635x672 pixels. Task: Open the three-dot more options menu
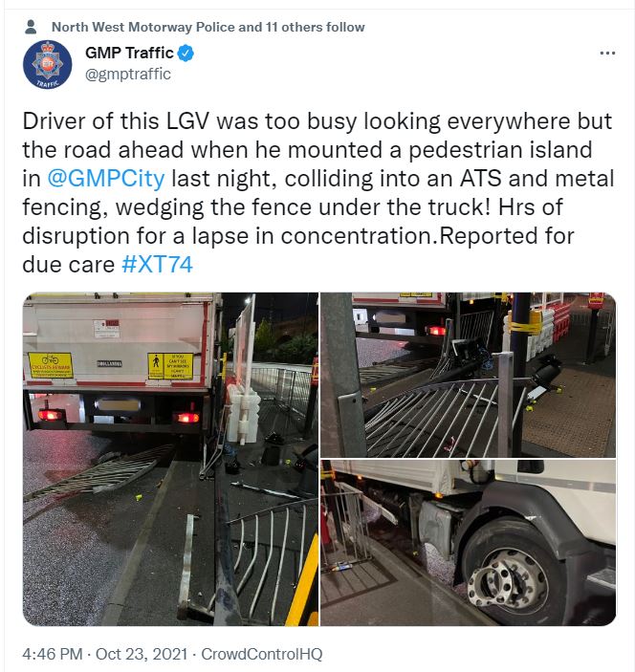[607, 54]
